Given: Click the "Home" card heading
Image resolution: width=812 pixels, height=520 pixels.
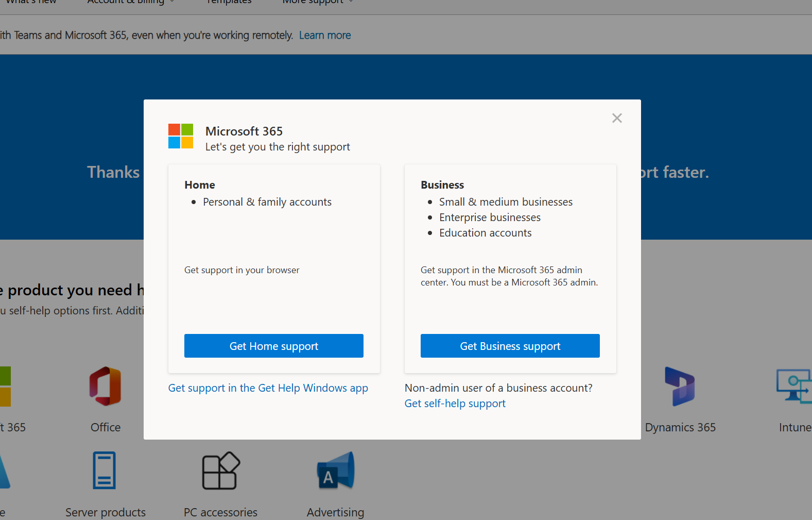Looking at the screenshot, I should coord(200,185).
